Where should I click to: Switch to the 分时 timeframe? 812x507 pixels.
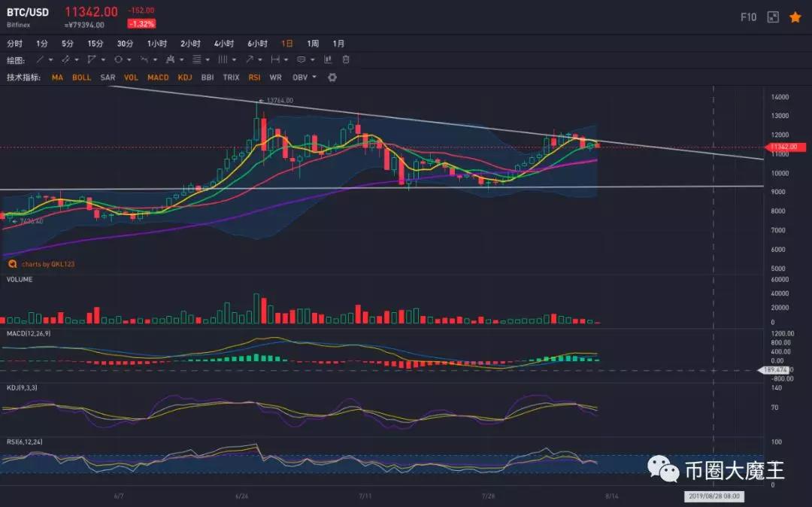14,44
